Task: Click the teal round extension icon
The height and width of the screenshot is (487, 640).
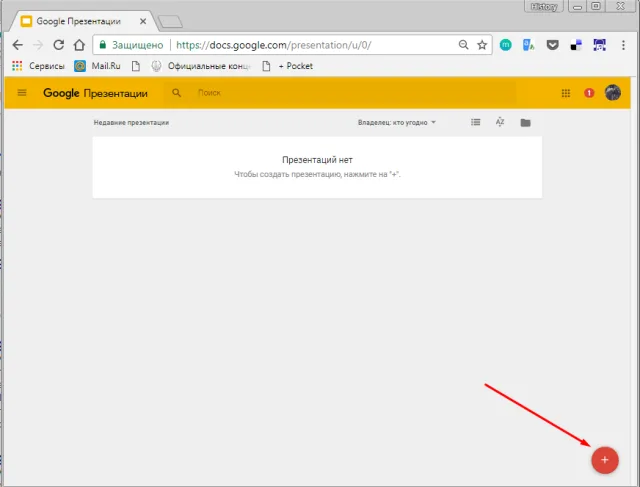Action: (x=505, y=45)
